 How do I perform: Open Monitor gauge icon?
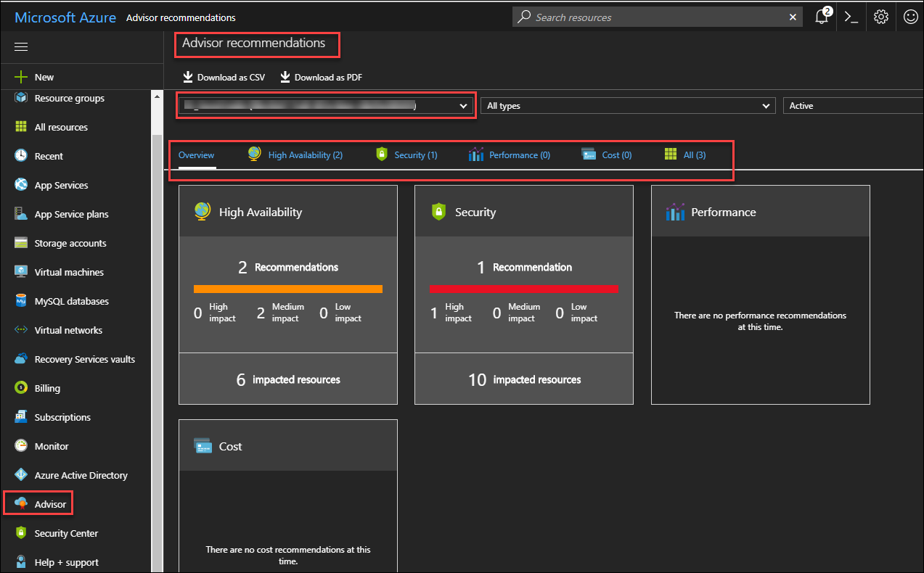pyautogui.click(x=21, y=446)
